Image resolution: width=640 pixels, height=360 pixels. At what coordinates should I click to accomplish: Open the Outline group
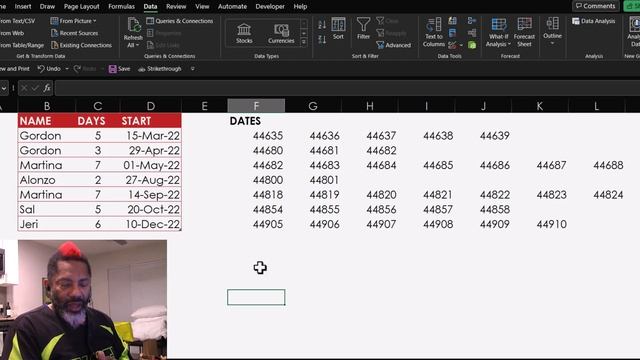553,31
